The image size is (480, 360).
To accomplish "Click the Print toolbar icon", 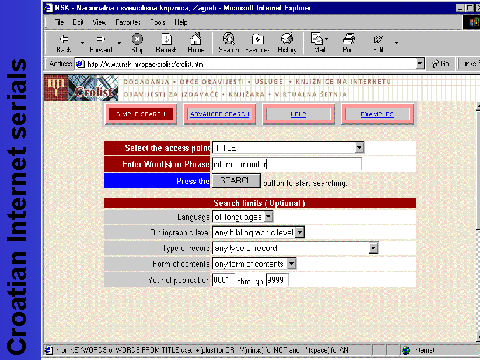I will pyautogui.click(x=348, y=43).
